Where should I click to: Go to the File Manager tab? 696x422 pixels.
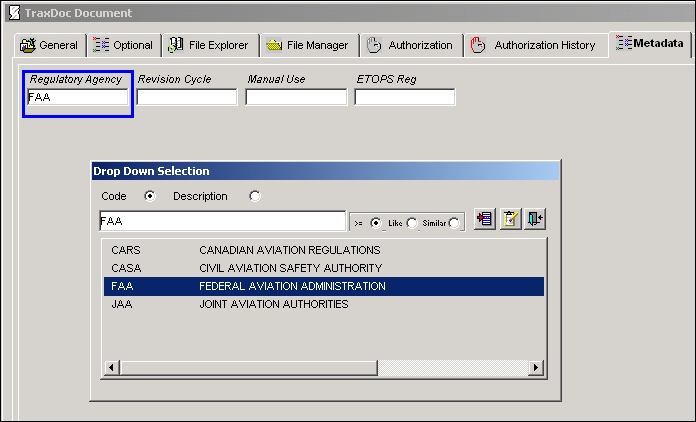point(309,45)
